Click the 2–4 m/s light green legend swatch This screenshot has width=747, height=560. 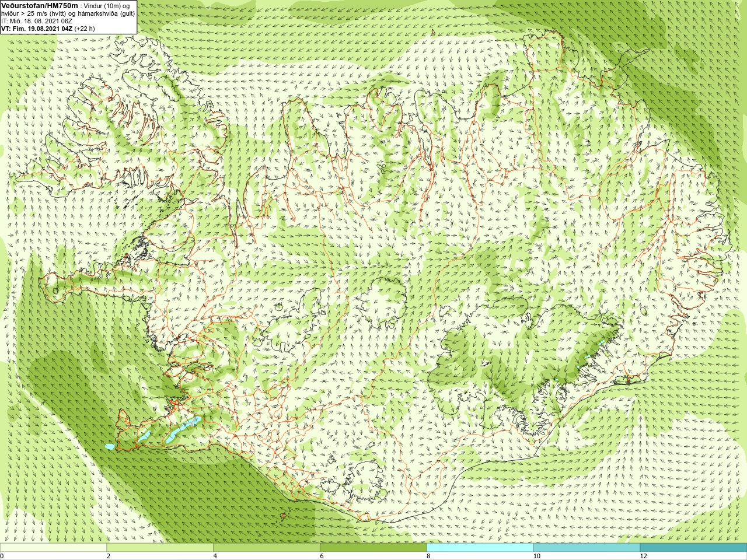coord(160,548)
